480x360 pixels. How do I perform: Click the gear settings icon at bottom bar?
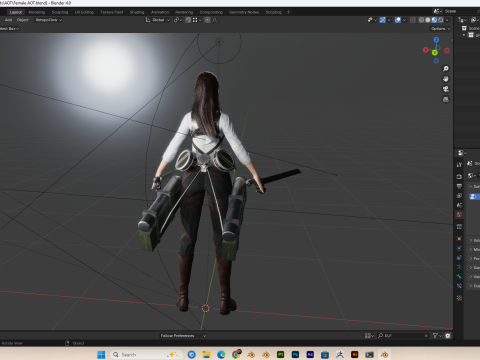448,336
